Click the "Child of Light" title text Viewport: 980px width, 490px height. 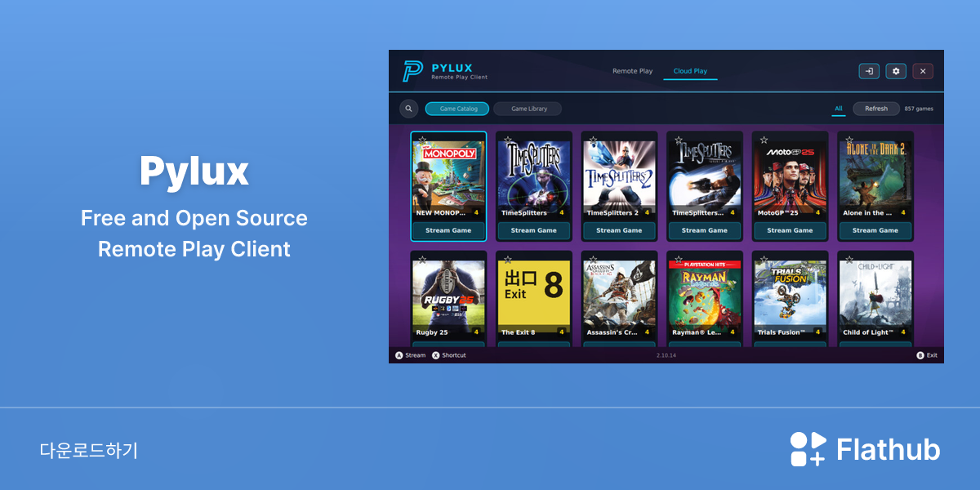(869, 332)
